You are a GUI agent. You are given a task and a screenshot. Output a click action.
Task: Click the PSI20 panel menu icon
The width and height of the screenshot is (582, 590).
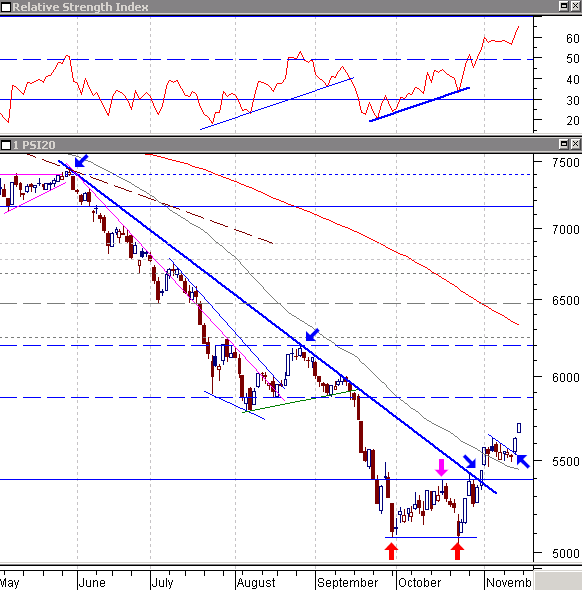(6, 145)
